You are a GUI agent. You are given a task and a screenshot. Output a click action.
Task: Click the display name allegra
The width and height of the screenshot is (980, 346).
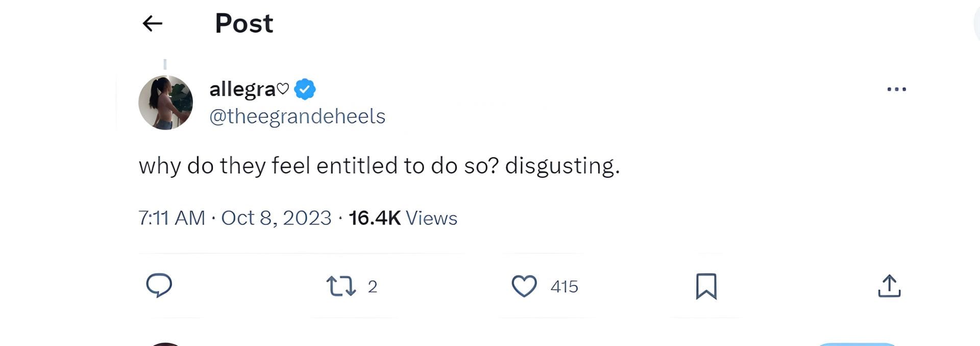pyautogui.click(x=242, y=89)
